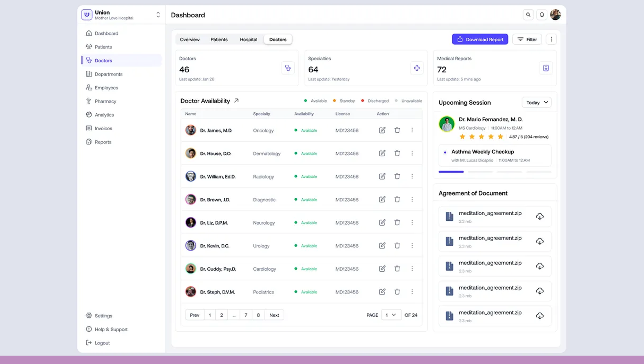Open Dr. Mario Fernandez profile thumbnail
The width and height of the screenshot is (644, 364).
(446, 124)
